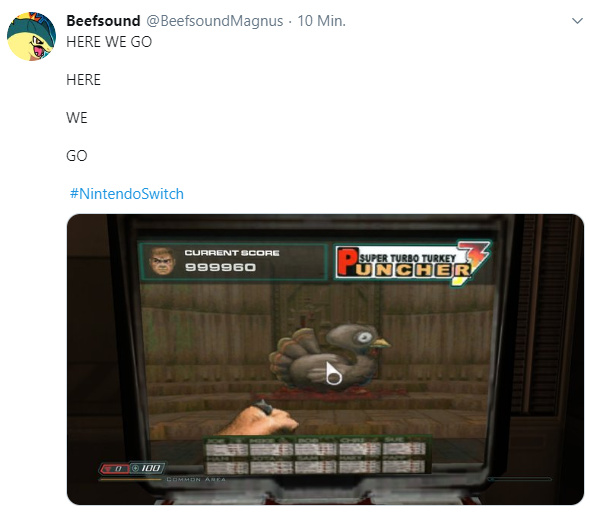Screen dimensions: 590x516
Task: Click the punching fist in the video
Action: (265, 419)
